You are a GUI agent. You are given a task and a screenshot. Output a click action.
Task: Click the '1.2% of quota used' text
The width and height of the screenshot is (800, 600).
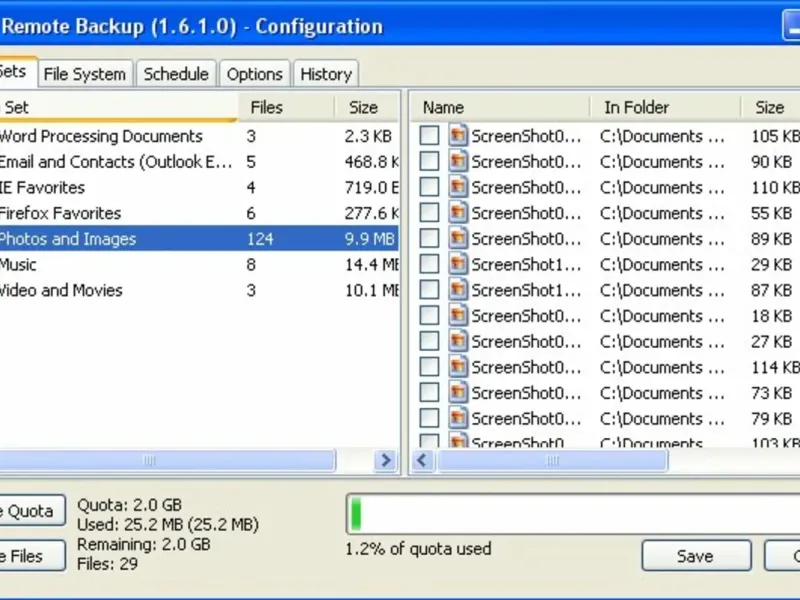[x=418, y=549]
